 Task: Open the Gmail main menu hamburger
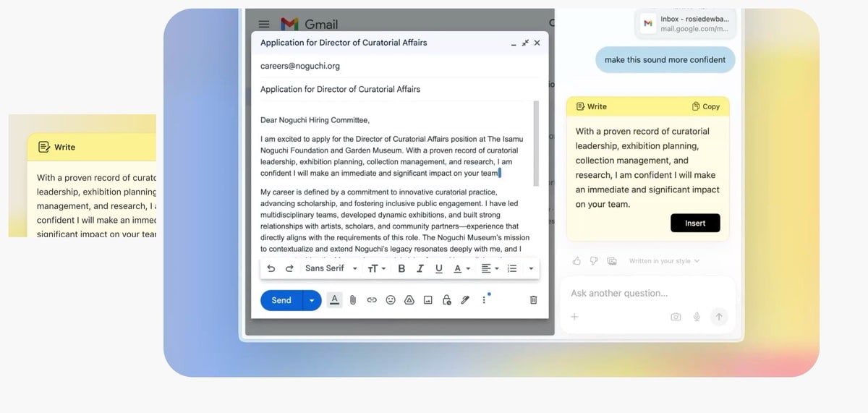(x=264, y=24)
